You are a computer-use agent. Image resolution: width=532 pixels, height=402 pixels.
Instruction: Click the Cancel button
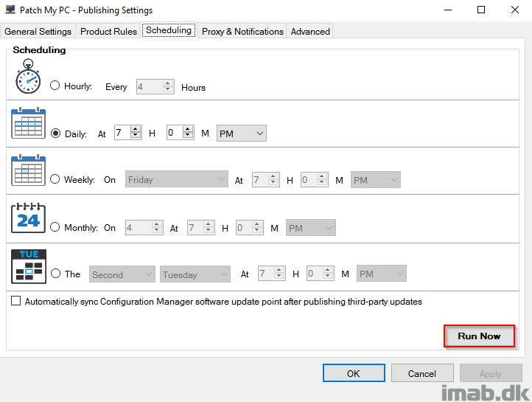pyautogui.click(x=422, y=373)
